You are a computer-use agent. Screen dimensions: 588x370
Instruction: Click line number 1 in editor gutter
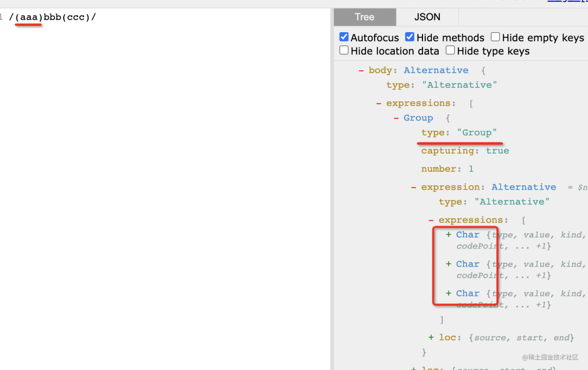coord(2,17)
